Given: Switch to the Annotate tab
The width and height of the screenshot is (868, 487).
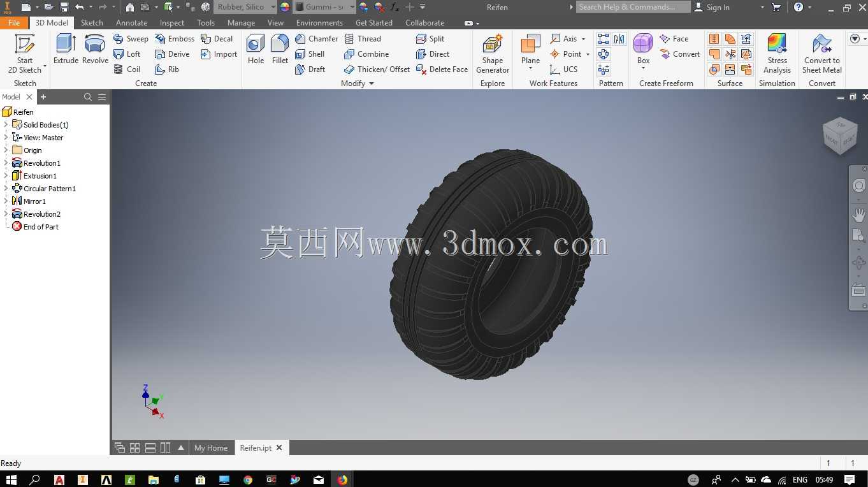Looking at the screenshot, I should click(x=131, y=22).
